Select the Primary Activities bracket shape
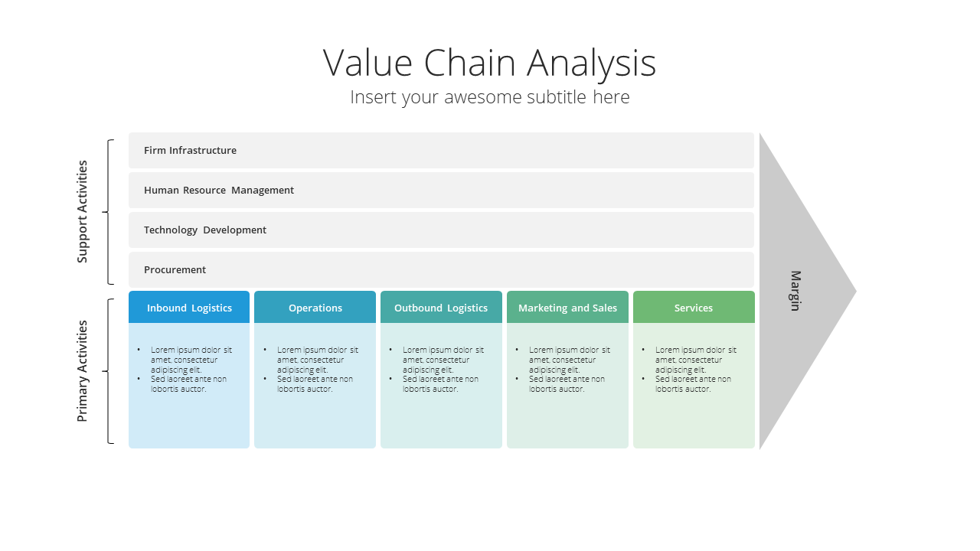The height and width of the screenshot is (551, 980). [109, 371]
